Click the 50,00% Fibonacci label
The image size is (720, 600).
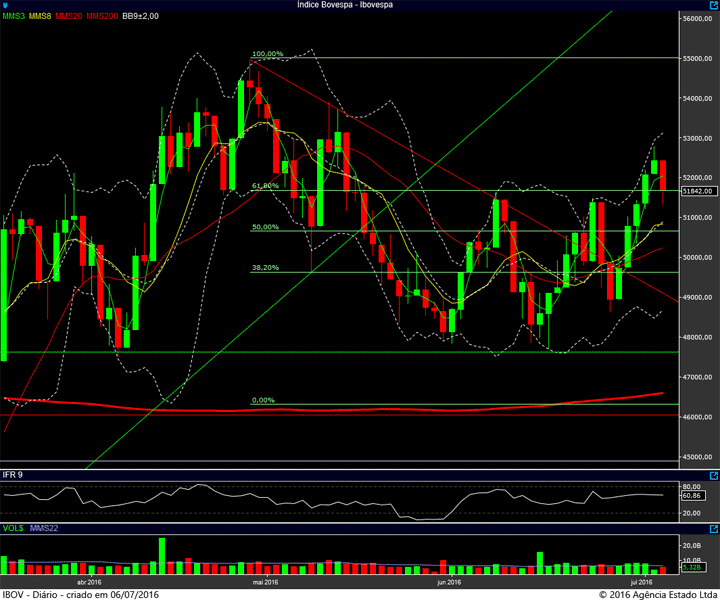click(x=265, y=227)
